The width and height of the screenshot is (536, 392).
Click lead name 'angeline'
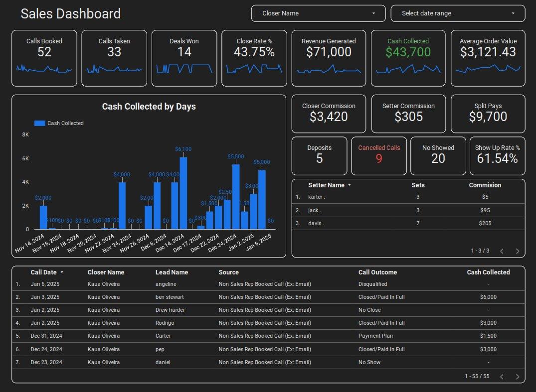point(166,284)
